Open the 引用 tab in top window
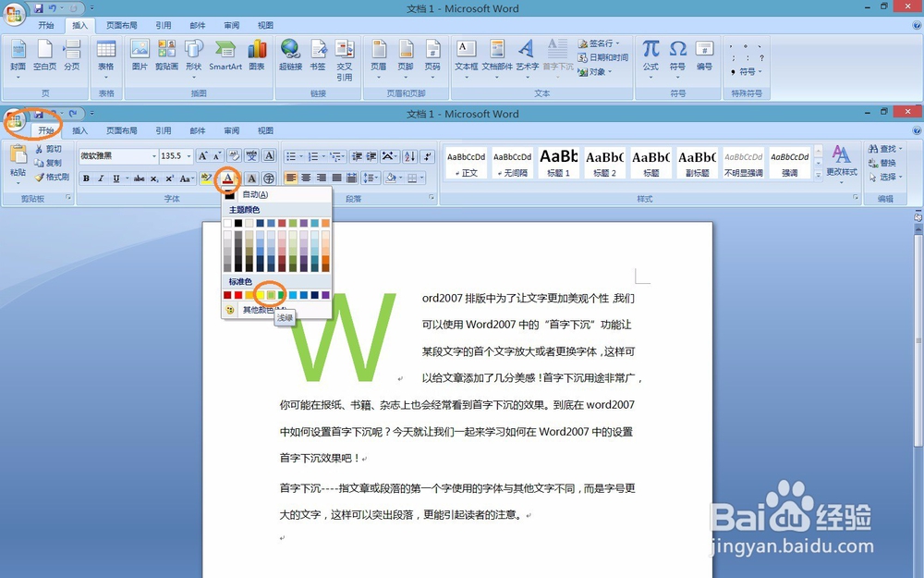Image resolution: width=924 pixels, height=578 pixels. (x=164, y=25)
